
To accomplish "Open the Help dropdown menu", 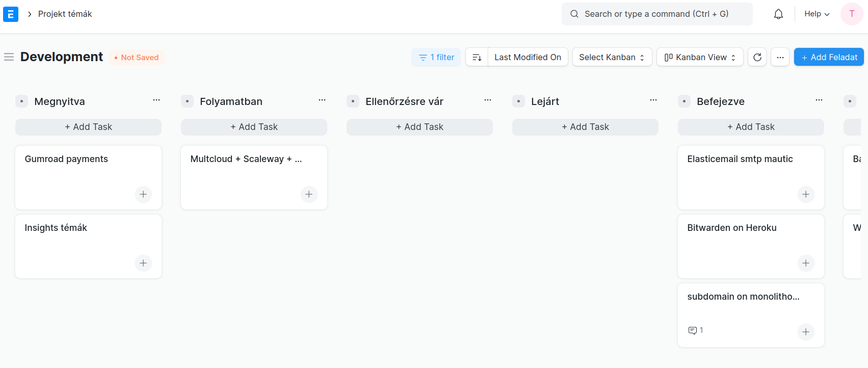I will coord(817,14).
